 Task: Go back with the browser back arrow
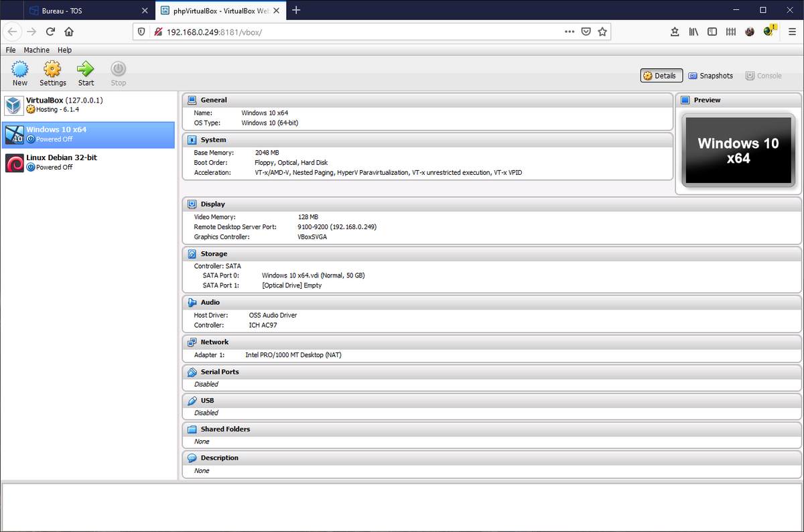pos(13,31)
